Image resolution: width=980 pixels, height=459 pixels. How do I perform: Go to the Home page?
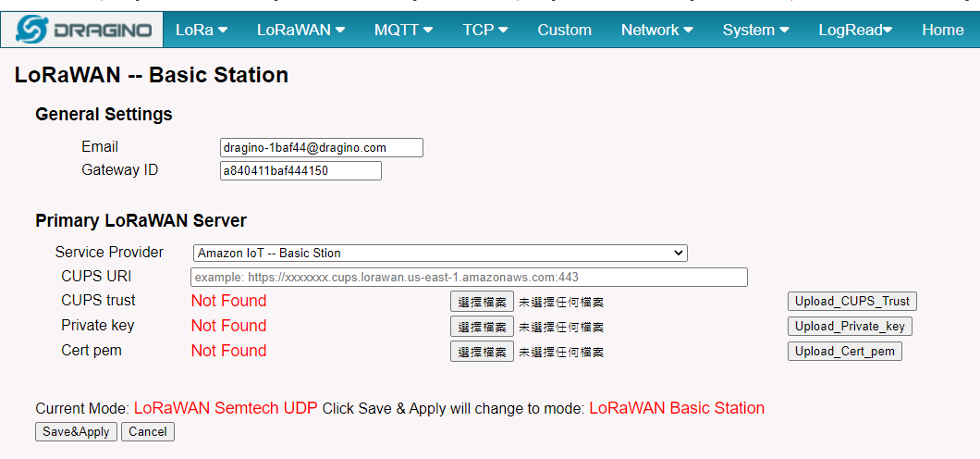coord(942,30)
